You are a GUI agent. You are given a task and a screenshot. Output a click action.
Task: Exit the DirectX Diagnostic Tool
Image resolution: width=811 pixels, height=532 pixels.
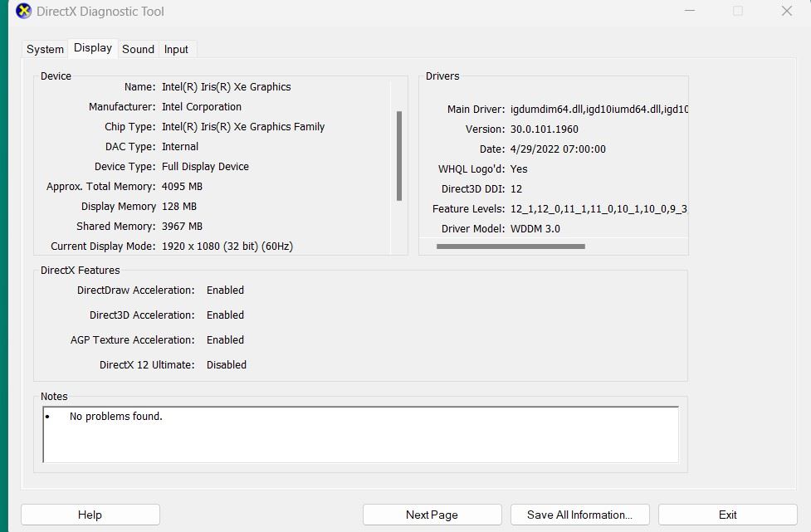pyautogui.click(x=726, y=514)
